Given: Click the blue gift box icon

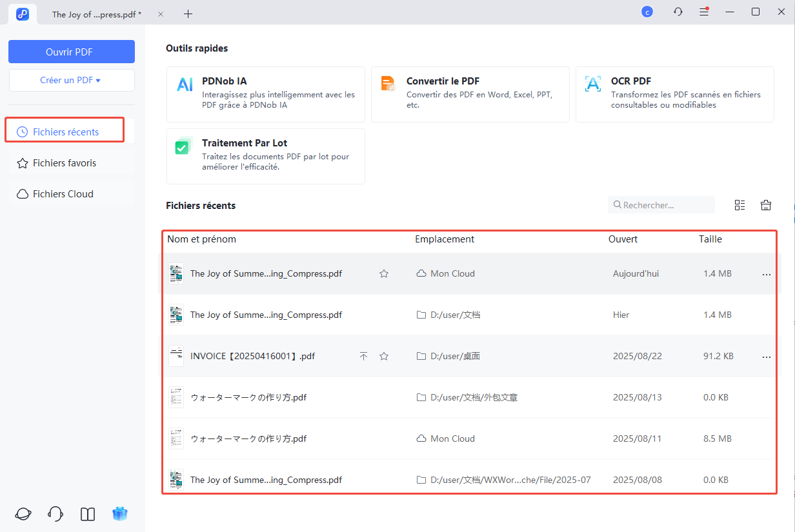Looking at the screenshot, I should (120, 513).
